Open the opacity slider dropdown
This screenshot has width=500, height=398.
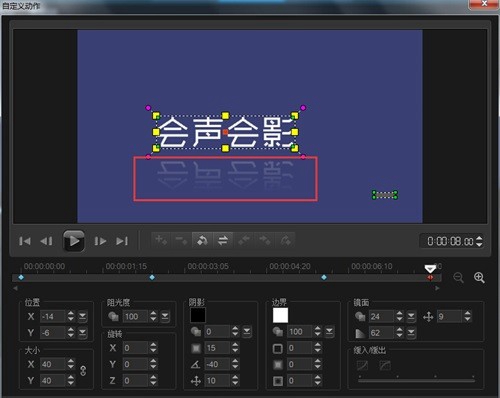coord(165,316)
